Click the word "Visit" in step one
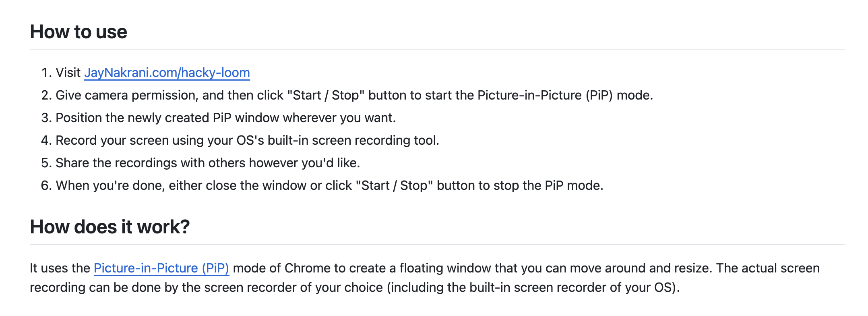 (x=68, y=73)
